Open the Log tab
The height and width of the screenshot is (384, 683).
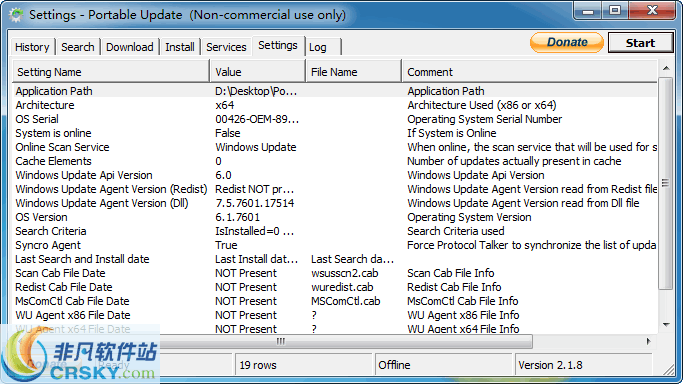pos(323,47)
